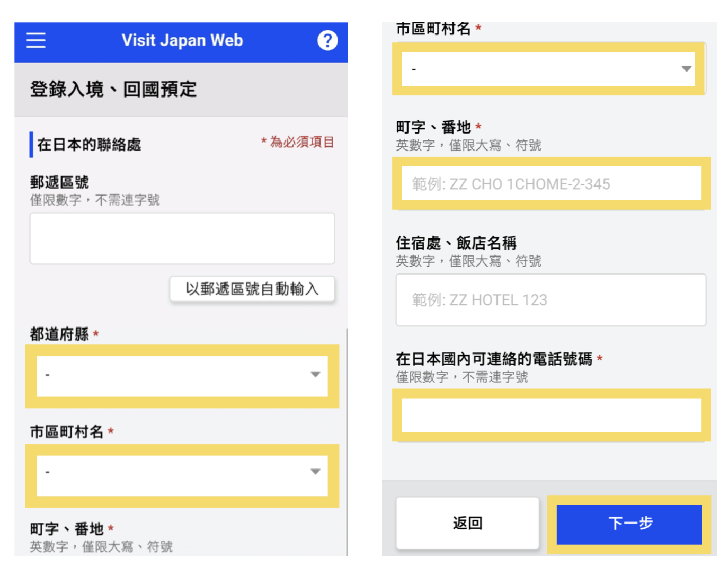Click 市區町村名 dropdown arrow in the left screen

click(315, 472)
